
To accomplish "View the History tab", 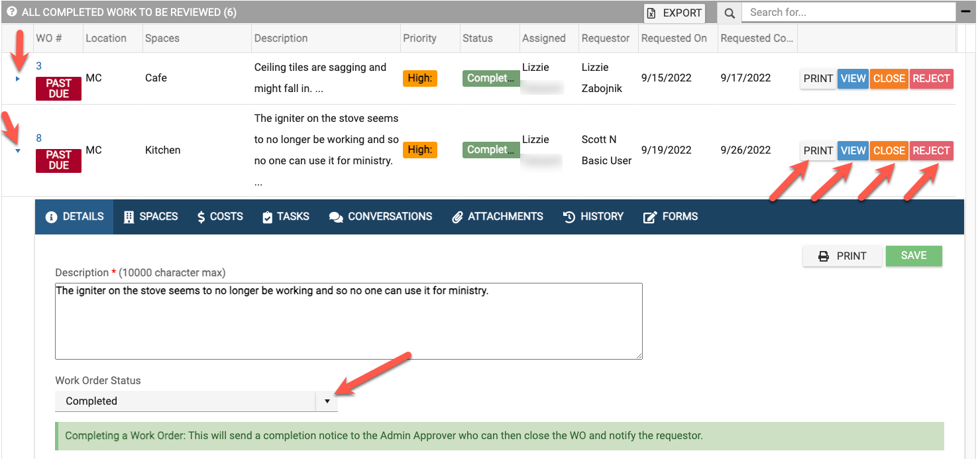I will click(593, 217).
